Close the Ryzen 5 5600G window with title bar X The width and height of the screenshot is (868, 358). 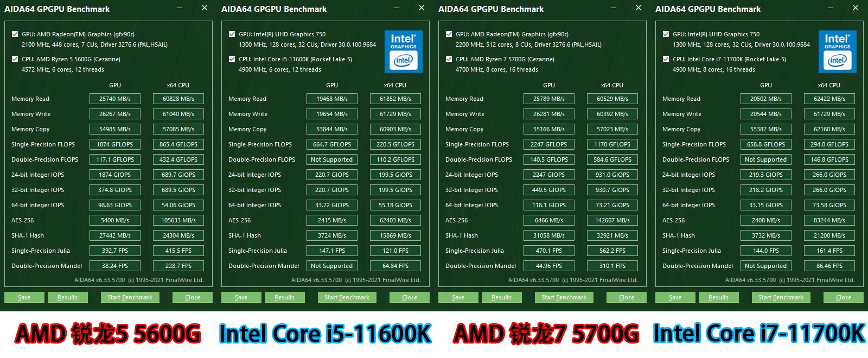tap(205, 8)
